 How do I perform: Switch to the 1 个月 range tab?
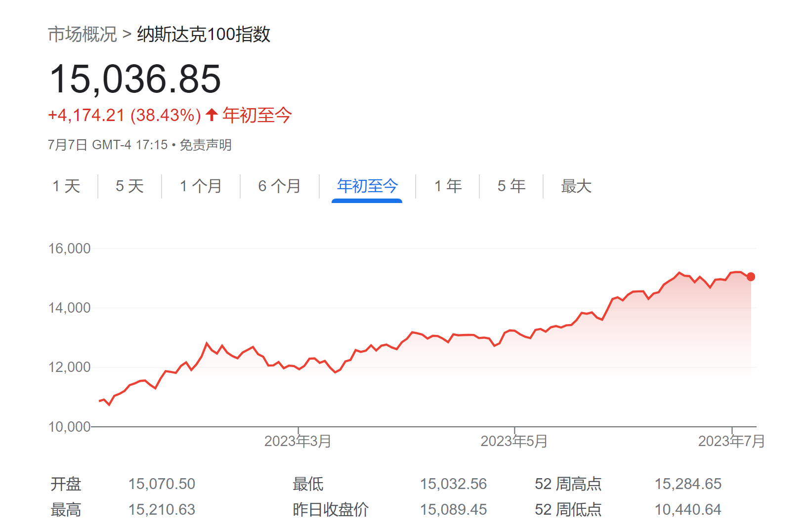point(201,186)
